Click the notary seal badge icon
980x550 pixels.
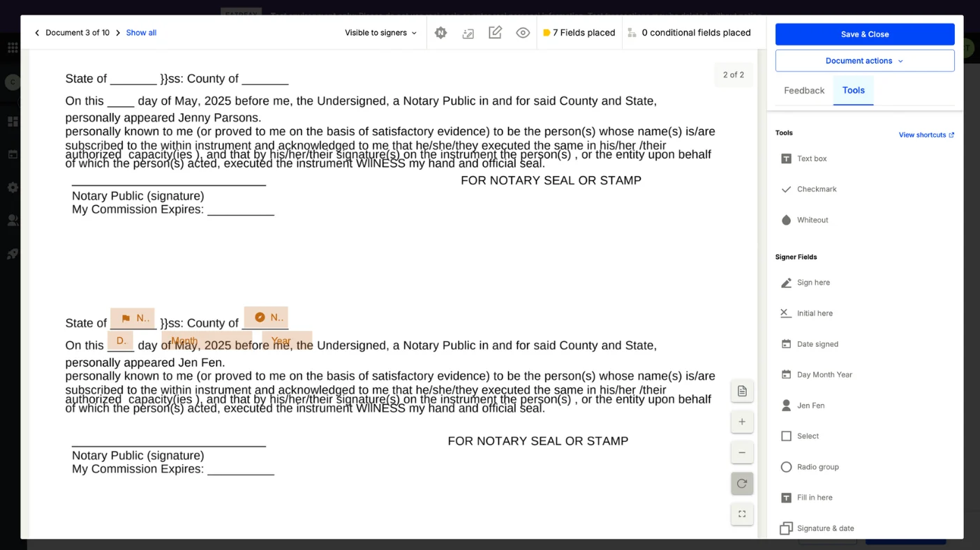(440, 33)
